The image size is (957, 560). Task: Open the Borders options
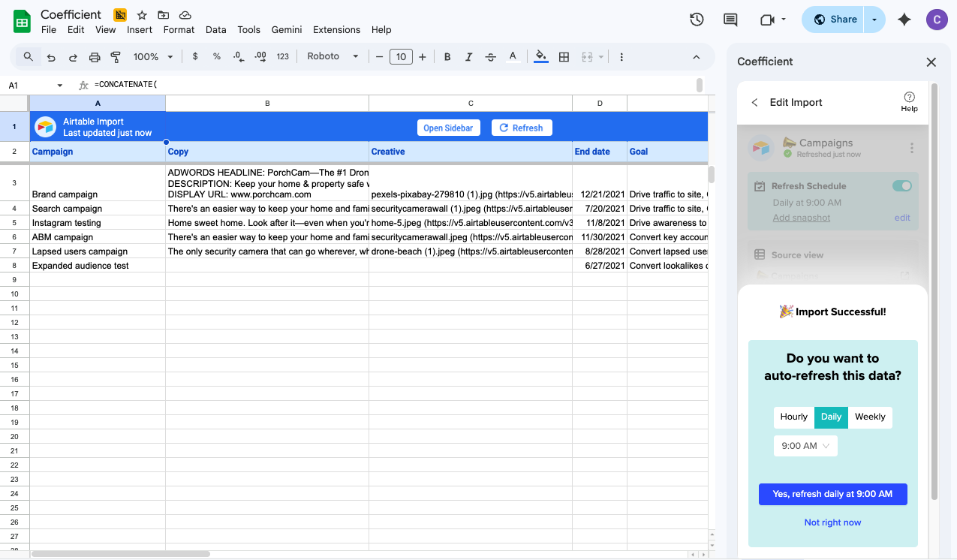tap(564, 56)
